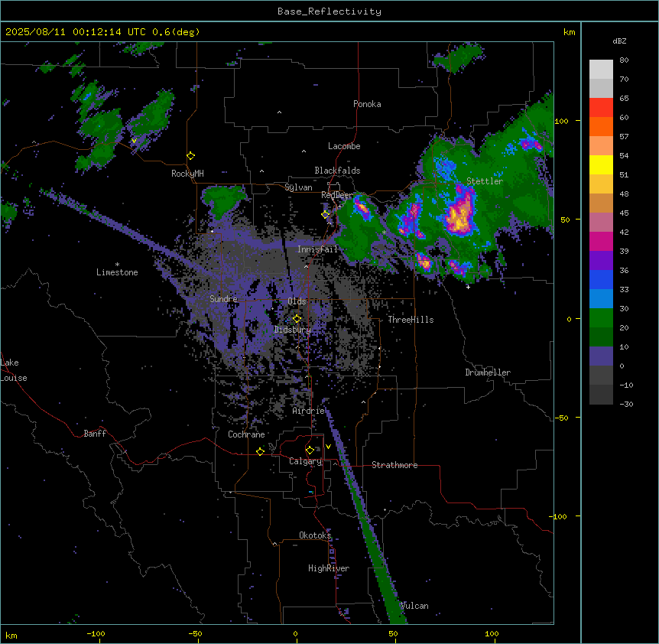The width and height of the screenshot is (659, 644).
Task: Click the -100 tick on bottom km axis
Action: tap(96, 633)
